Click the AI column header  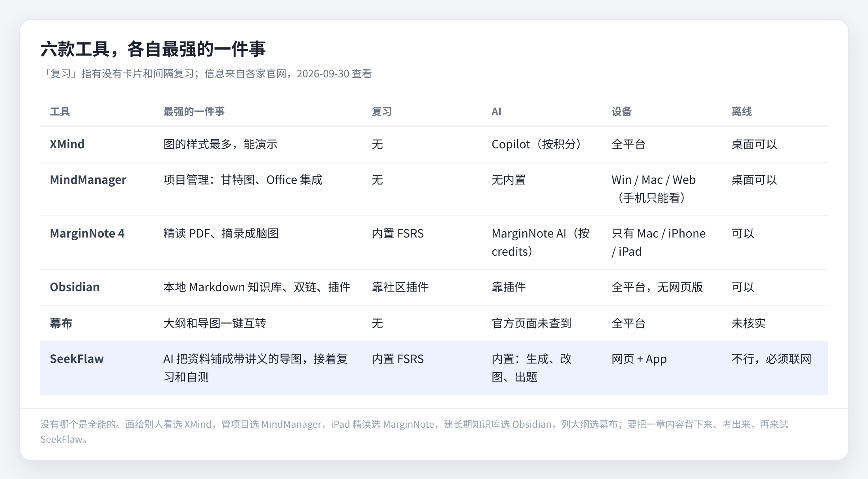click(x=496, y=112)
